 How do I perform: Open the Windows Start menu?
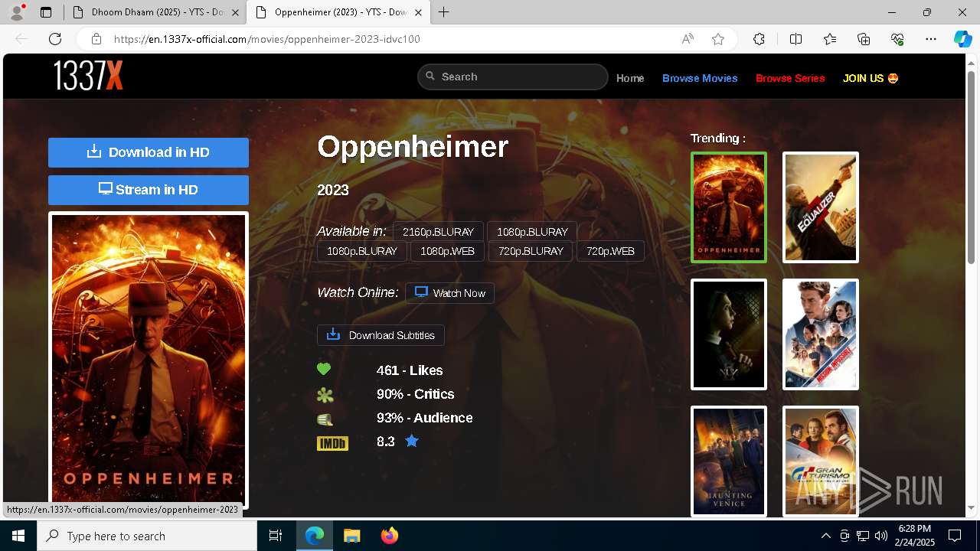tap(18, 536)
